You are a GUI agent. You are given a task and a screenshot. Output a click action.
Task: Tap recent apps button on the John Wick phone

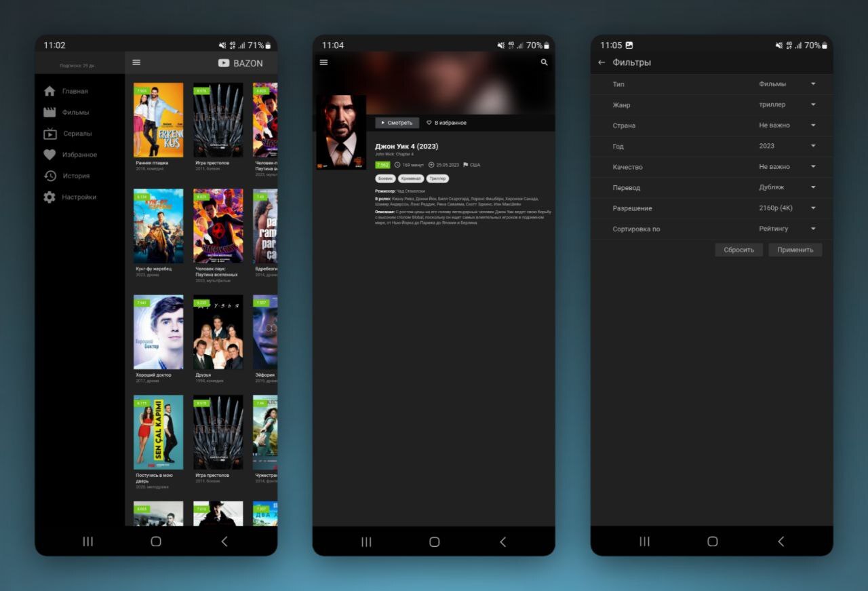(366, 541)
